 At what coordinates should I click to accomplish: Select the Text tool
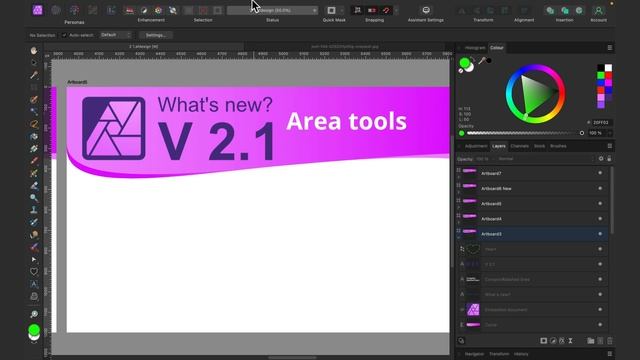coord(34,284)
